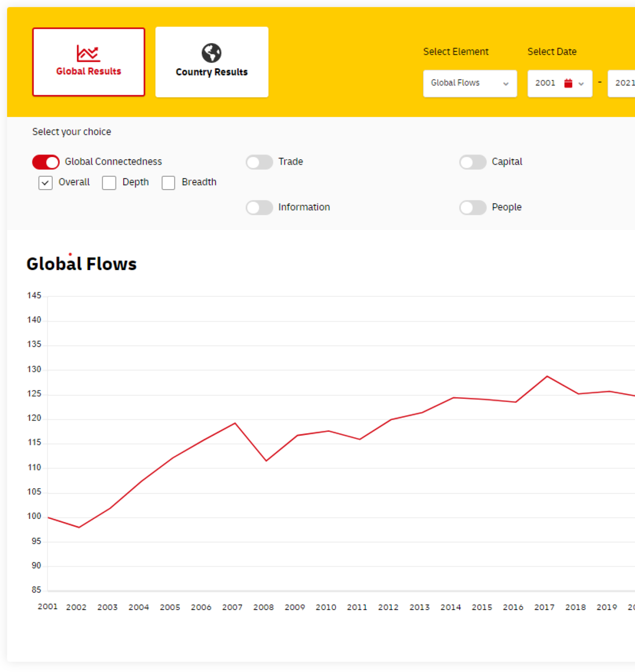Enable the Capital toggle

[x=472, y=162]
